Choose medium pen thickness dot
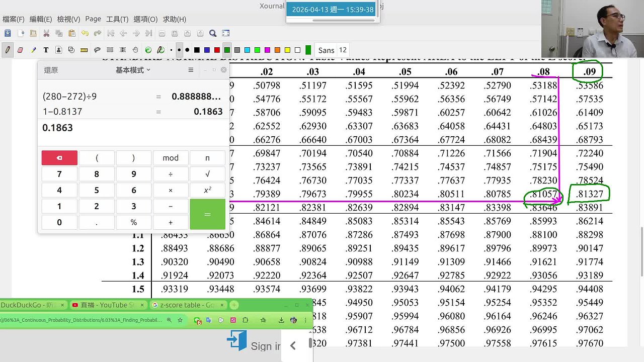644x362 pixels. (x=179, y=50)
